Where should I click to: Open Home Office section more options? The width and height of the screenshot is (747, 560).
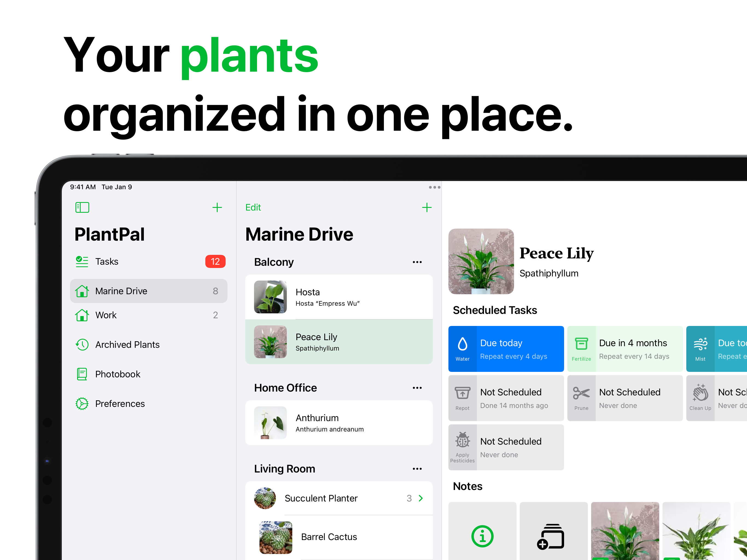[417, 387]
